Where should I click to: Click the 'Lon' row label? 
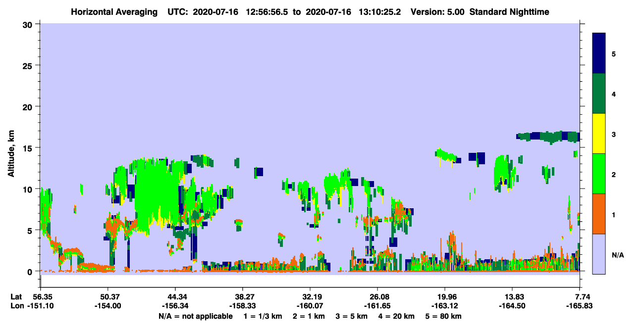[17, 306]
